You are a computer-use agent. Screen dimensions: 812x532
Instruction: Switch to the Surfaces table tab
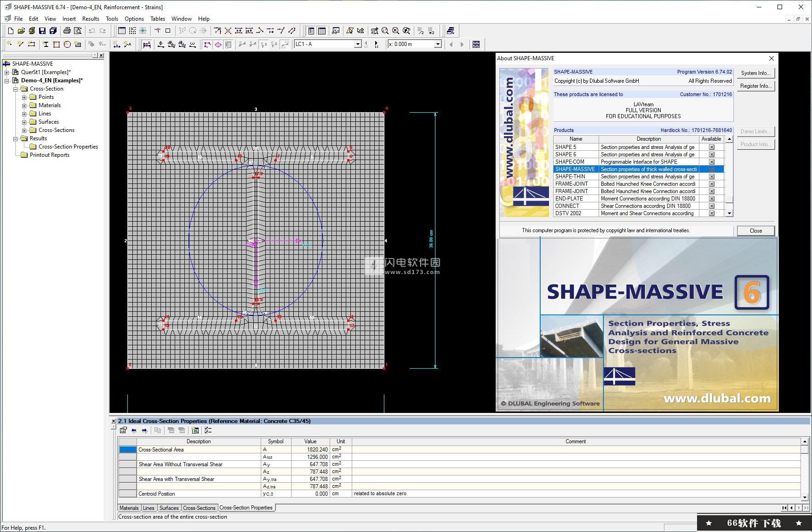(x=169, y=508)
